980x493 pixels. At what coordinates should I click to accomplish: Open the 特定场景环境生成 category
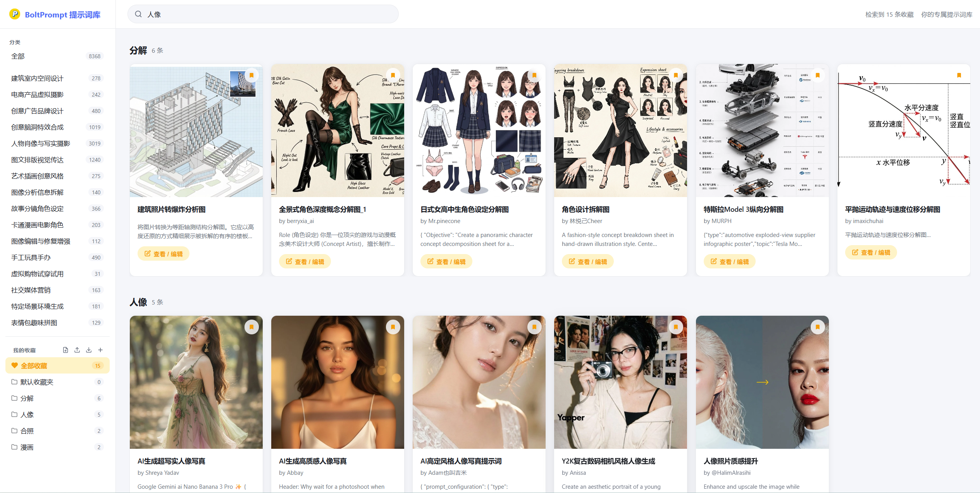click(x=57, y=306)
